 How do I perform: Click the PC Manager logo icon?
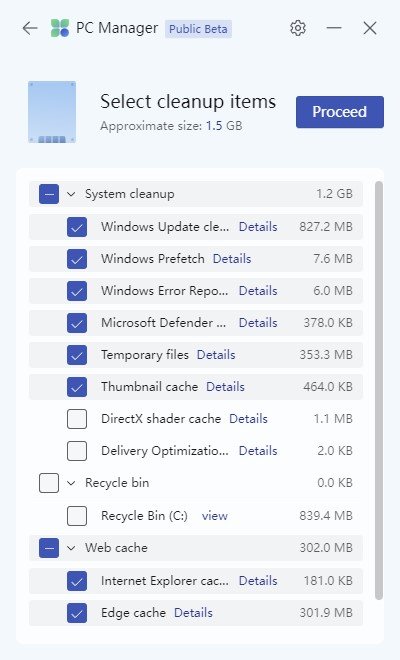(x=59, y=28)
